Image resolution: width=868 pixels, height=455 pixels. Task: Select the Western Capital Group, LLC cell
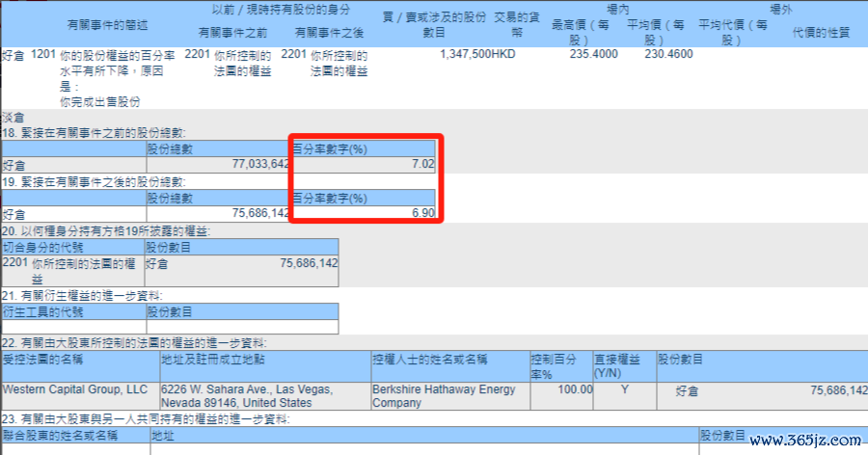pos(75,388)
